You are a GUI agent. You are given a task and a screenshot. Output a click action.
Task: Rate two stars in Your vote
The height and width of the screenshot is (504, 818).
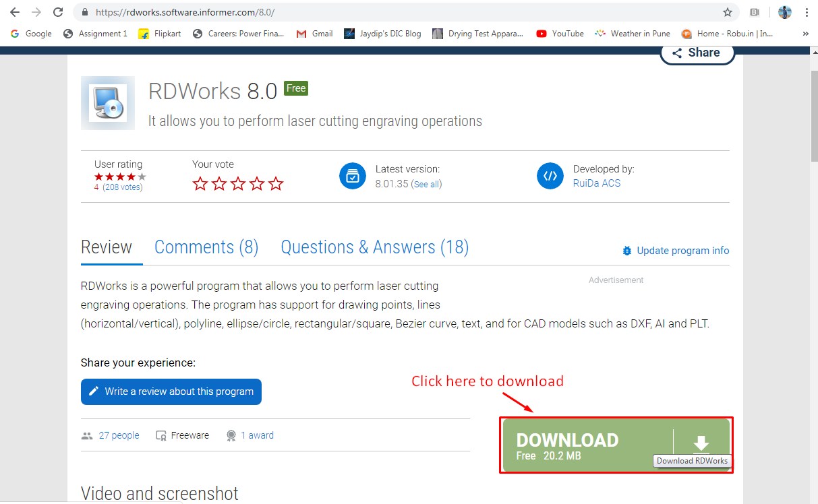coord(219,183)
